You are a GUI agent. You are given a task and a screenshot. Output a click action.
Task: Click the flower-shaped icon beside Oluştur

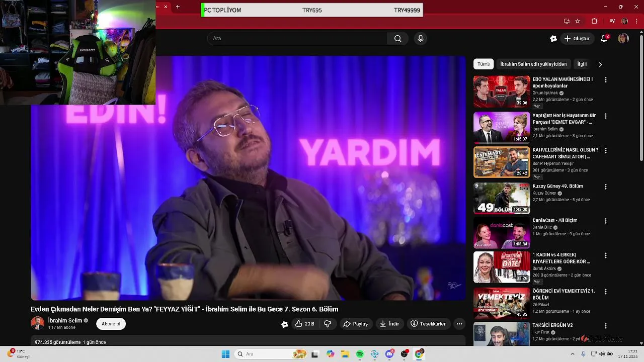click(553, 39)
